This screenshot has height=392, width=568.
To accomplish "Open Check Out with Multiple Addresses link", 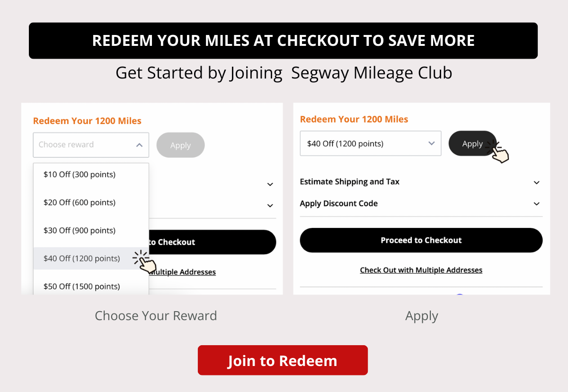I will point(421,270).
